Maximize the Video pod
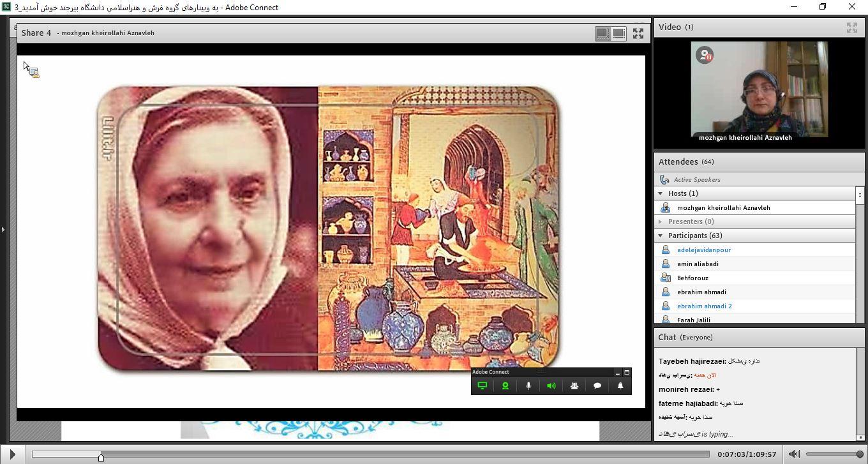 [x=851, y=27]
